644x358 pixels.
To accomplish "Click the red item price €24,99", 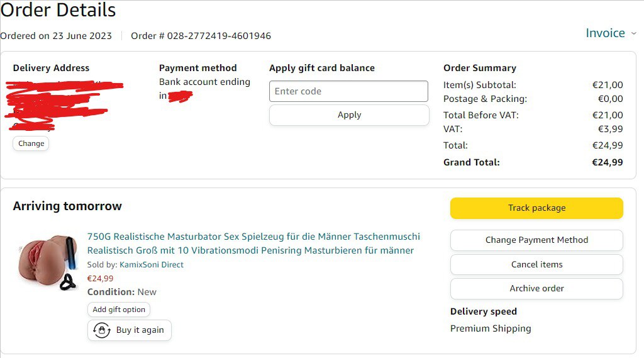I will (100, 278).
